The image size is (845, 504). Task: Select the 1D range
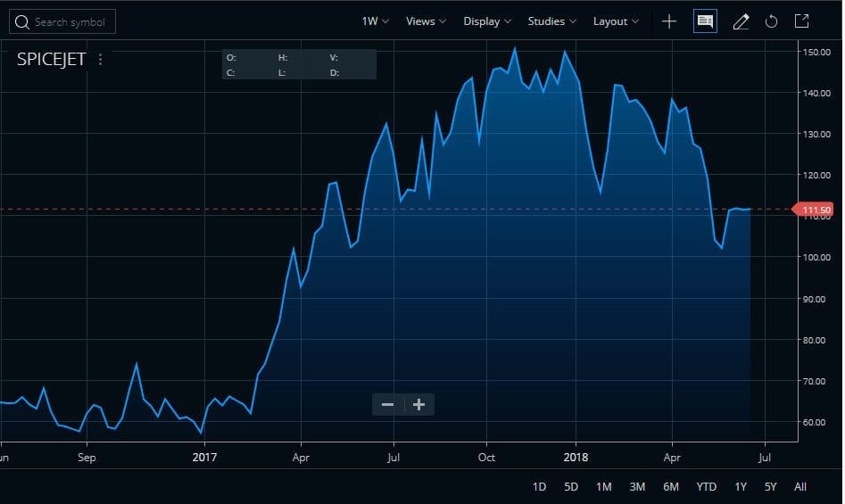(x=539, y=487)
